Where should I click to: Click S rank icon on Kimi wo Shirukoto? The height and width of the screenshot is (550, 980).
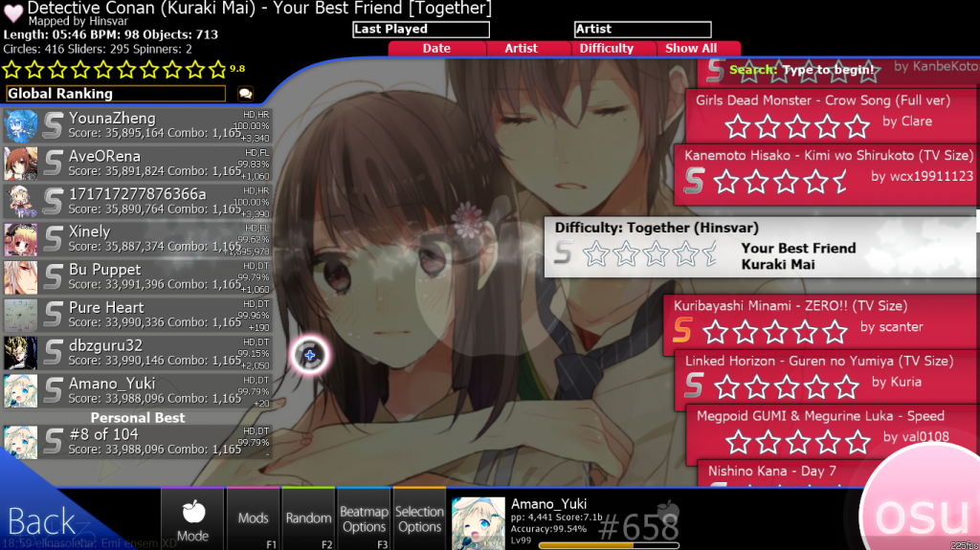pos(694,181)
